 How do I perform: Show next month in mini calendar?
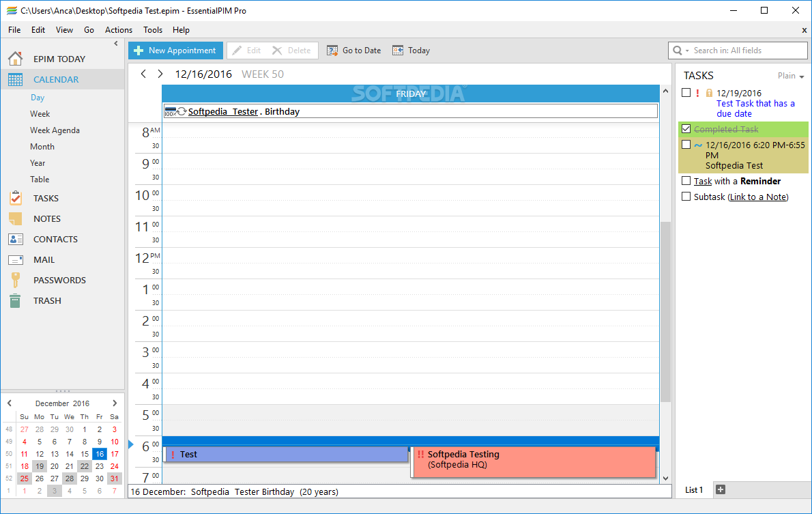point(115,403)
